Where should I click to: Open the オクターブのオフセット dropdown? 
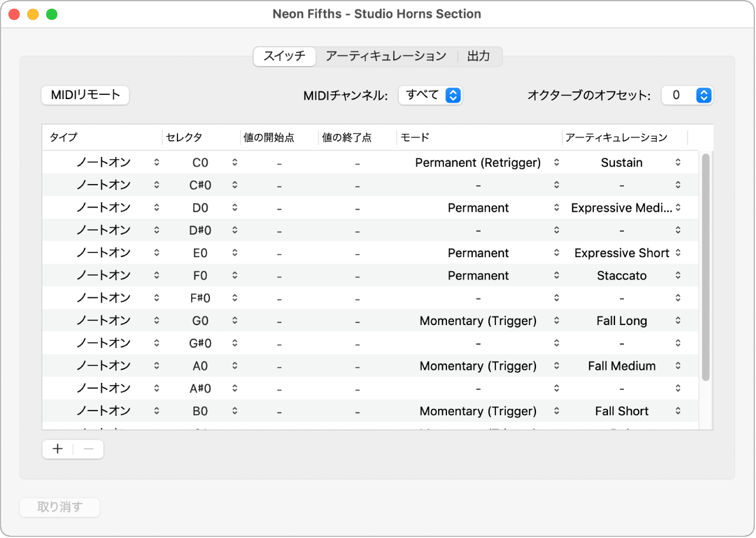tap(687, 94)
